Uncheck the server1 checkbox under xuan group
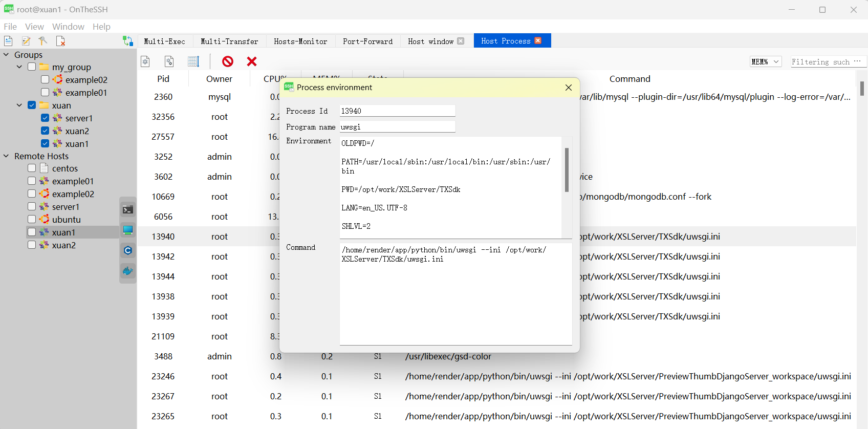The width and height of the screenshot is (868, 429). (x=45, y=118)
